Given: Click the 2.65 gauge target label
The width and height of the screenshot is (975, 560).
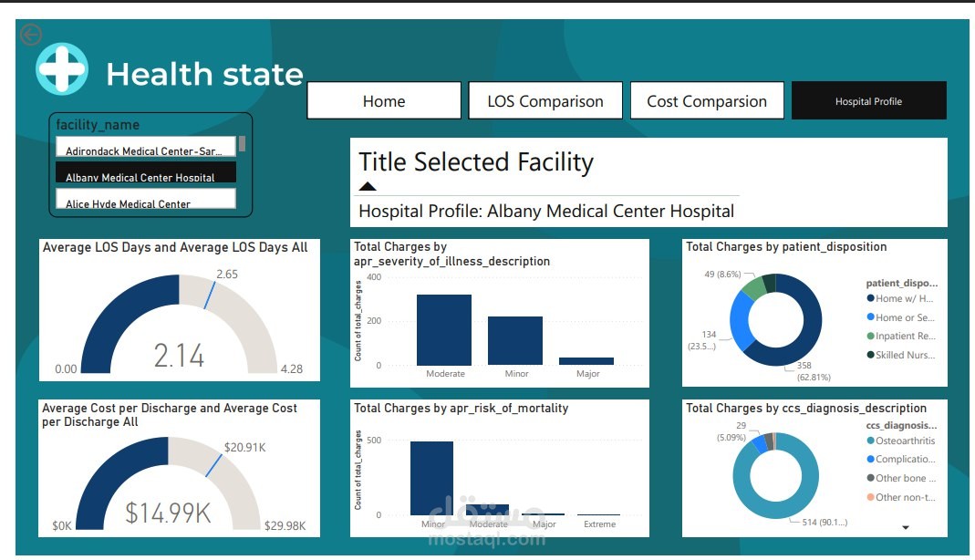Looking at the screenshot, I should pos(227,275).
